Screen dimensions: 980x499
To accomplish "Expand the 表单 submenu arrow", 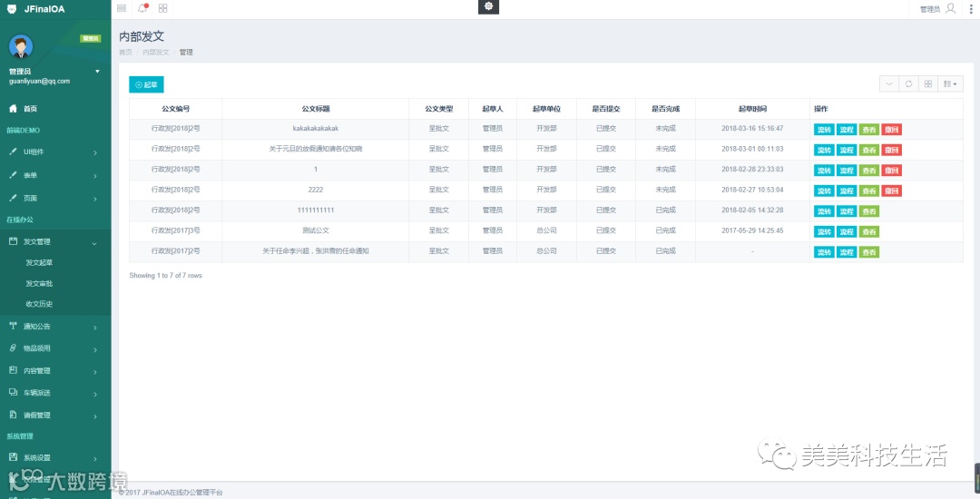I will pos(95,176).
